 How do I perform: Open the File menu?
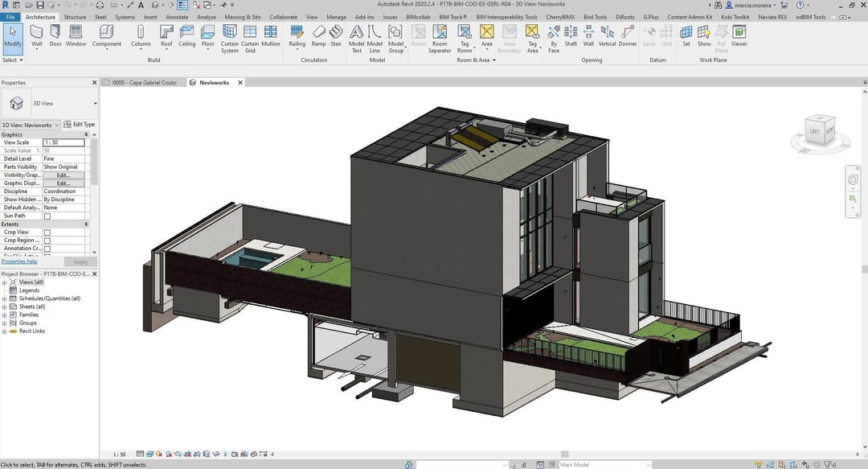tap(10, 17)
